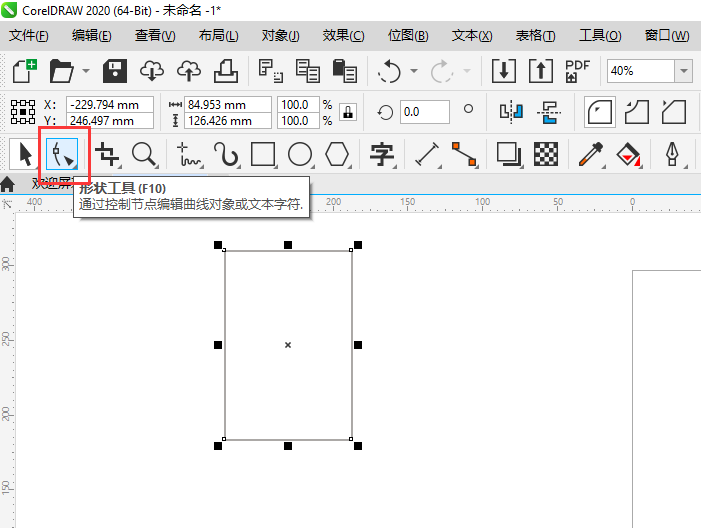Select the Color Eyedropper tool
Screen dimensions: 701x528
(x=591, y=154)
